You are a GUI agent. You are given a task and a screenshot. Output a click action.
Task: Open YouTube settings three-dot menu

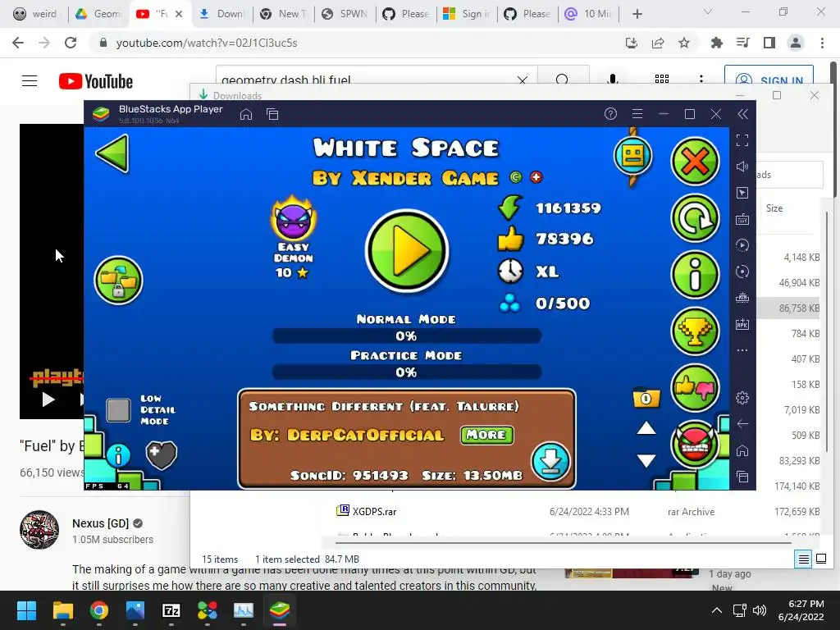coord(701,80)
